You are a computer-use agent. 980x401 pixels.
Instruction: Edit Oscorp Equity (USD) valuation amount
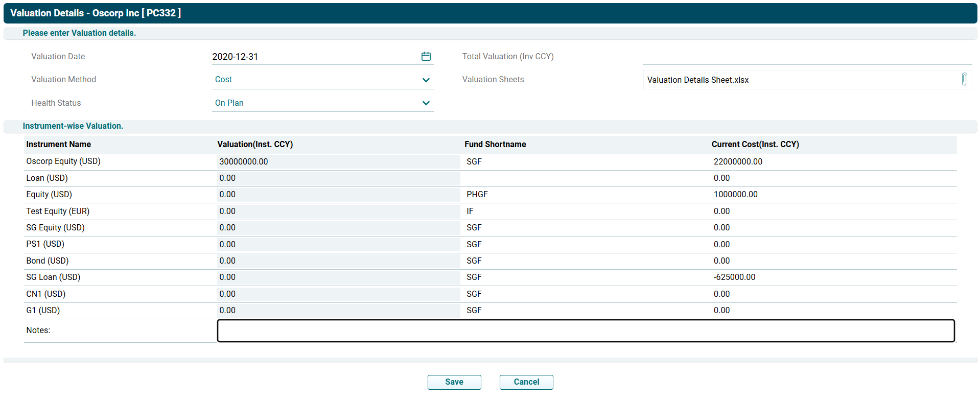point(338,161)
